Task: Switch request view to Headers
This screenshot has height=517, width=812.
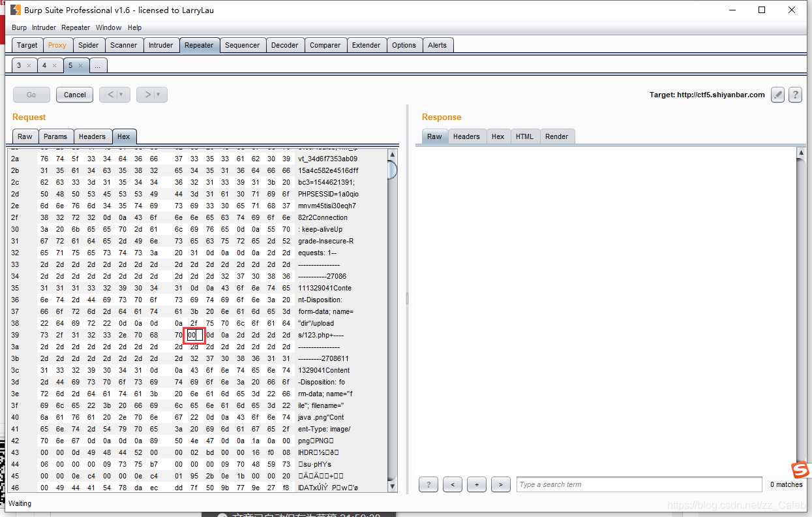Action: click(92, 136)
